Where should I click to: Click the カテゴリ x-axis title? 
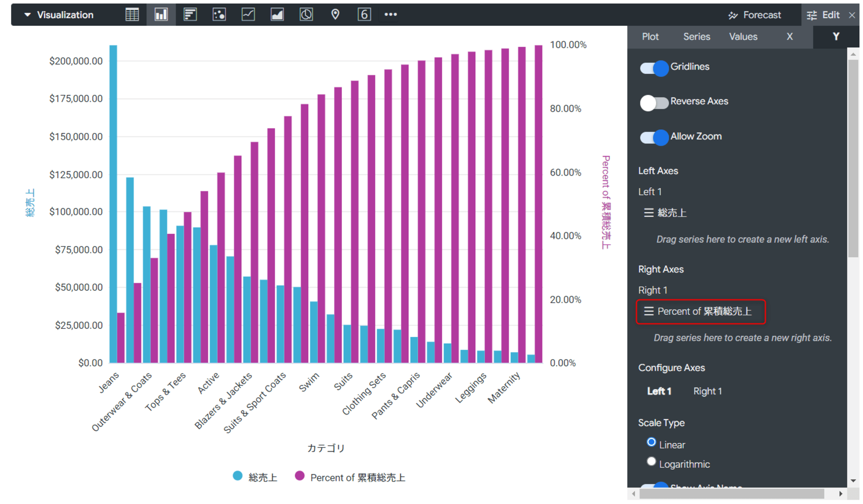tap(326, 448)
